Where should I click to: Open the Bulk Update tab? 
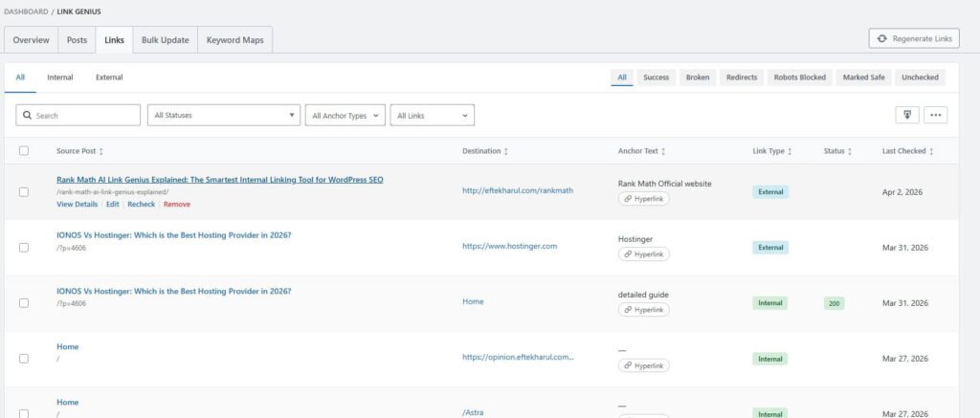coord(165,40)
